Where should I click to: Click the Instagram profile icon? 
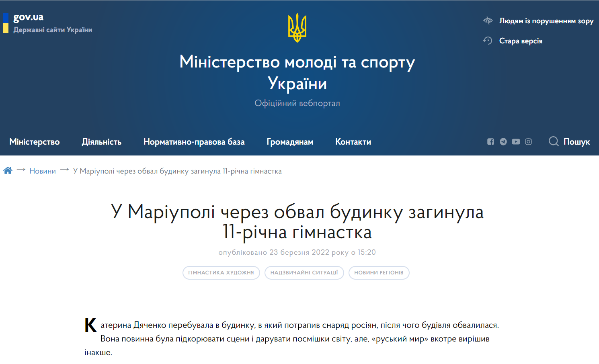pos(528,141)
